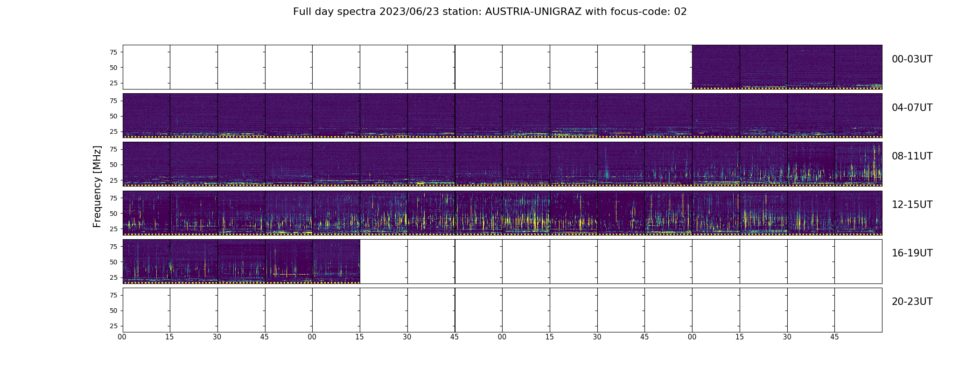Click the 25 tick label of the 08-11UT row

(113, 180)
